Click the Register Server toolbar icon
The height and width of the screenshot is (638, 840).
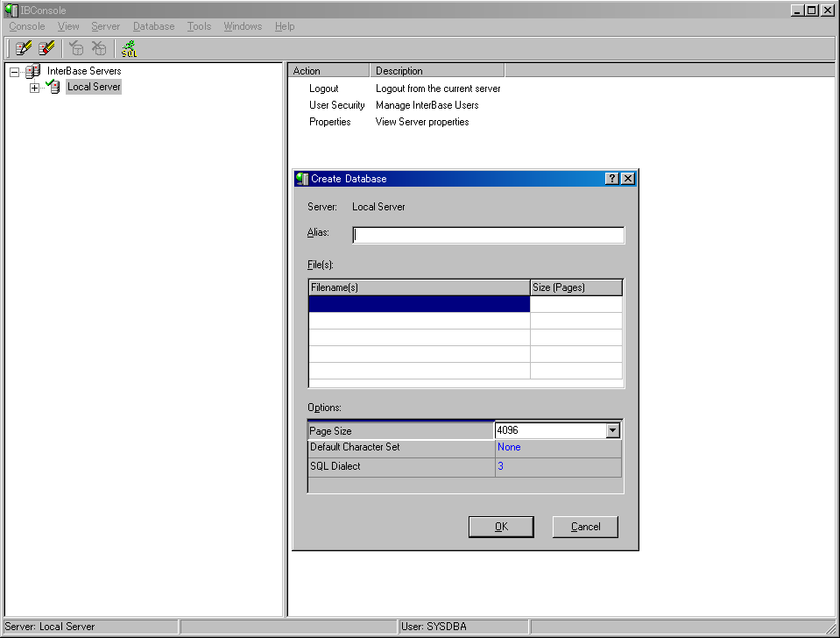point(24,48)
